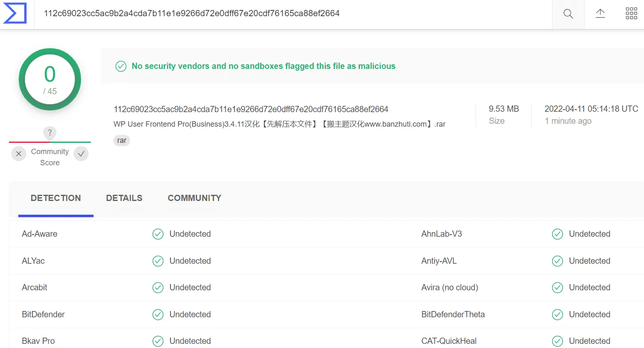Click the '1 minute ago' text
The image size is (644, 348).
point(568,121)
